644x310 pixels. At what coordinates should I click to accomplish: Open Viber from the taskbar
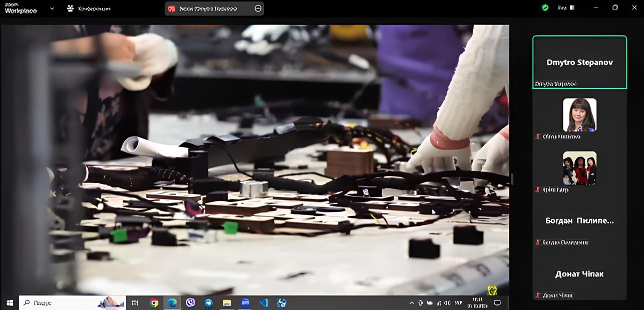pos(190,302)
